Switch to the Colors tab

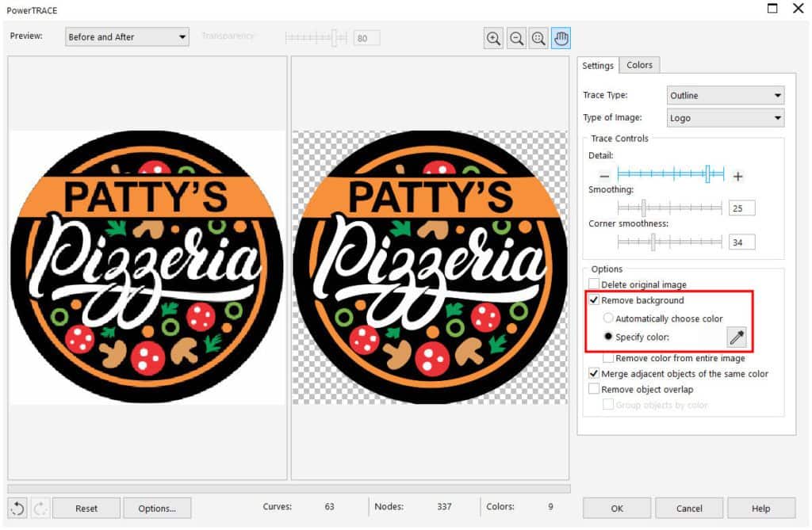(639, 65)
